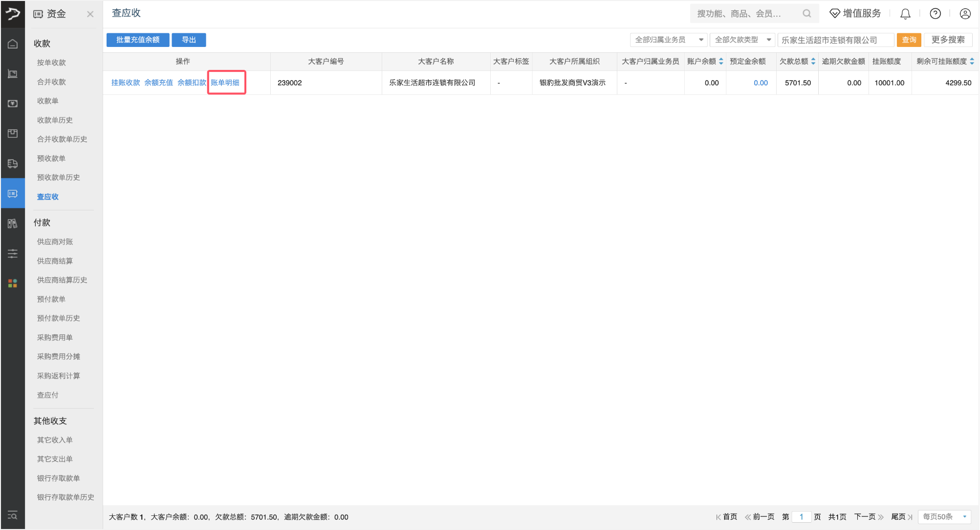This screenshot has width=980, height=530.
Task: Select 供应商对账 in the sidebar menu
Action: click(x=55, y=242)
